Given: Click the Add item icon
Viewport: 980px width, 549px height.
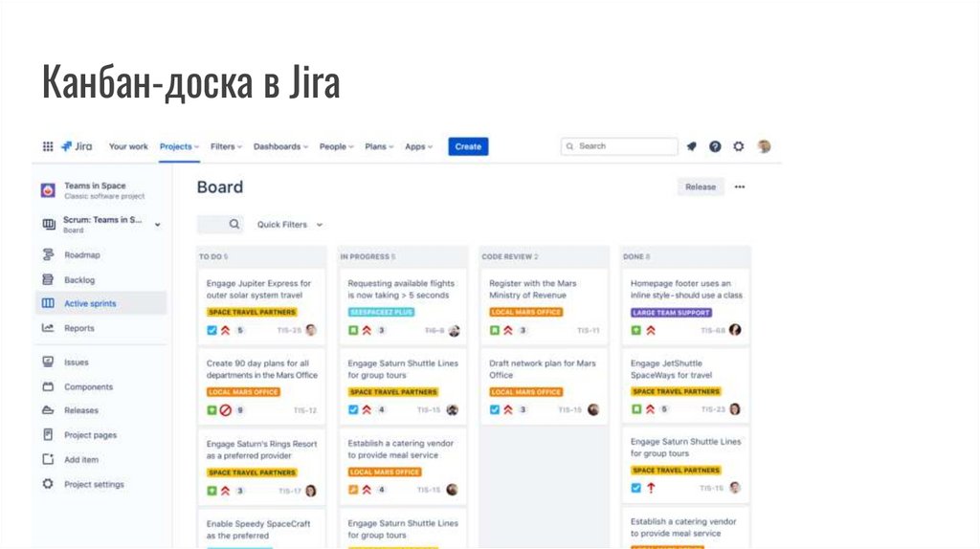Looking at the screenshot, I should click(x=48, y=459).
